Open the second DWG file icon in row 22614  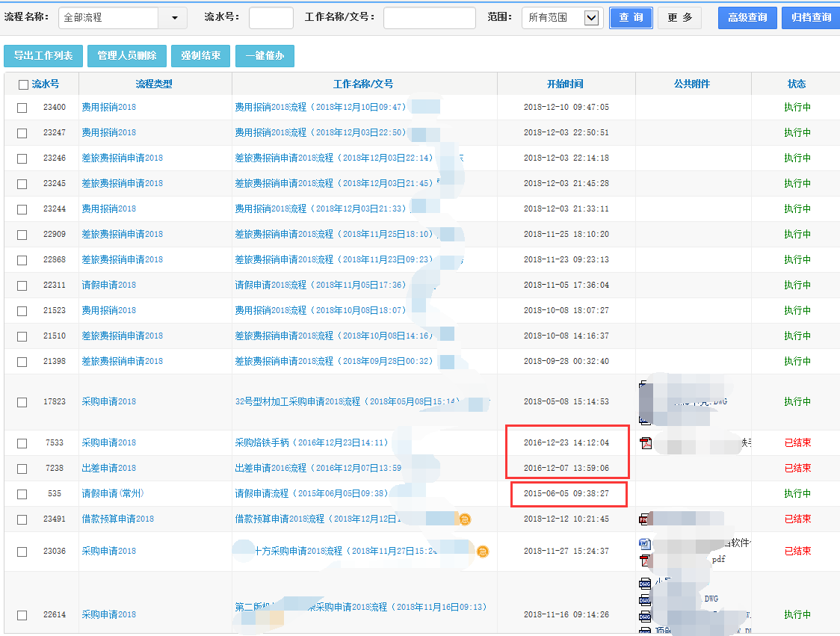coord(645,600)
